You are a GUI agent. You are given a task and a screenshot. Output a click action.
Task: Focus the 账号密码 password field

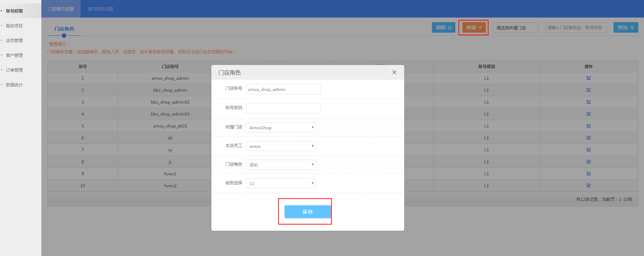tap(283, 109)
